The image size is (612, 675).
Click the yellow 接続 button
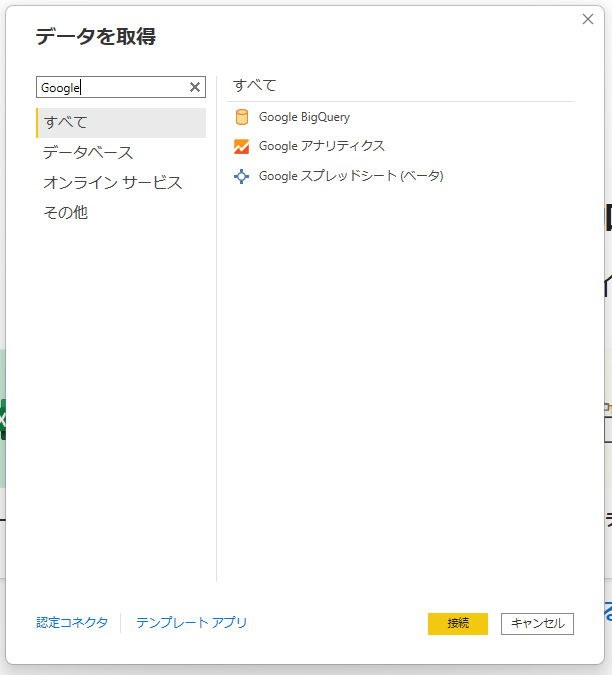click(x=458, y=624)
